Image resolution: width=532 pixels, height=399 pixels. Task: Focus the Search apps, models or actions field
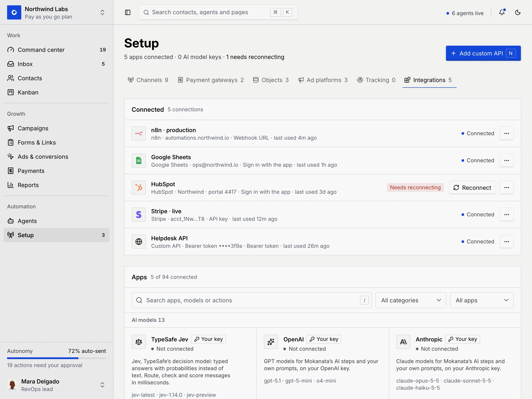(x=252, y=300)
